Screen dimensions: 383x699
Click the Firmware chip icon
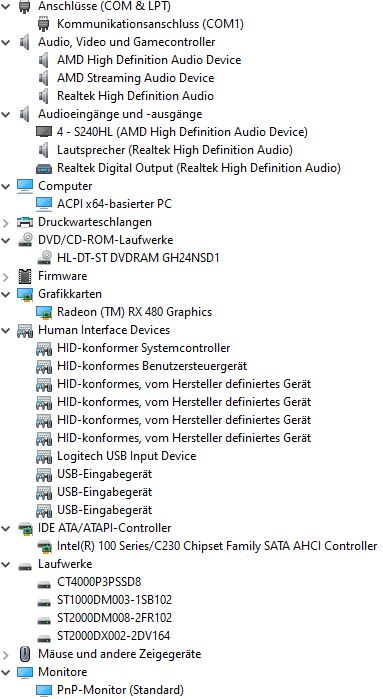[25, 276]
